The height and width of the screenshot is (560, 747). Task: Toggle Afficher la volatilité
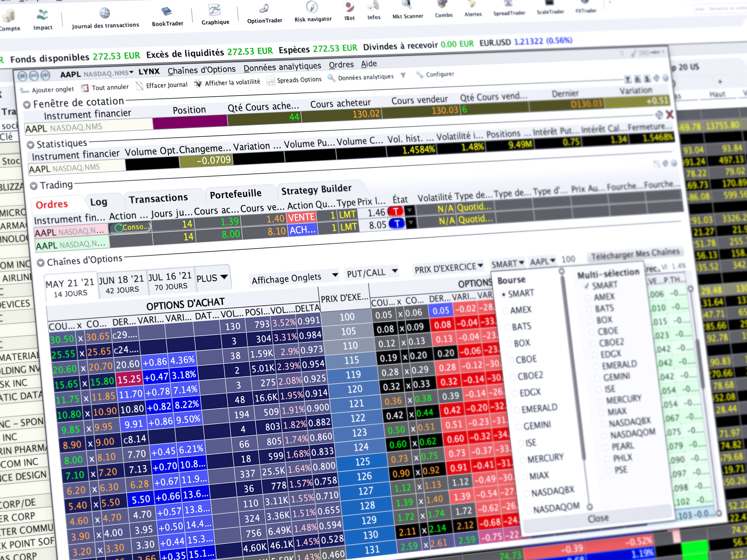227,83
